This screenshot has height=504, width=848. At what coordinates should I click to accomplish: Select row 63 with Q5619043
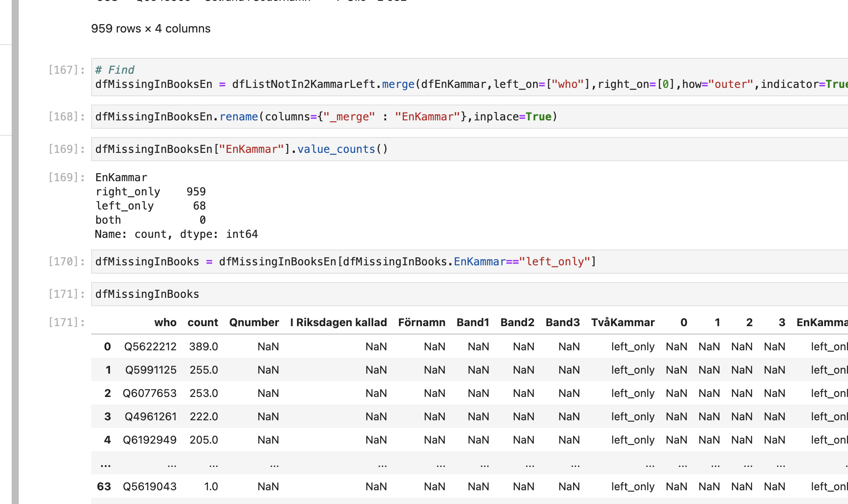coord(150,486)
